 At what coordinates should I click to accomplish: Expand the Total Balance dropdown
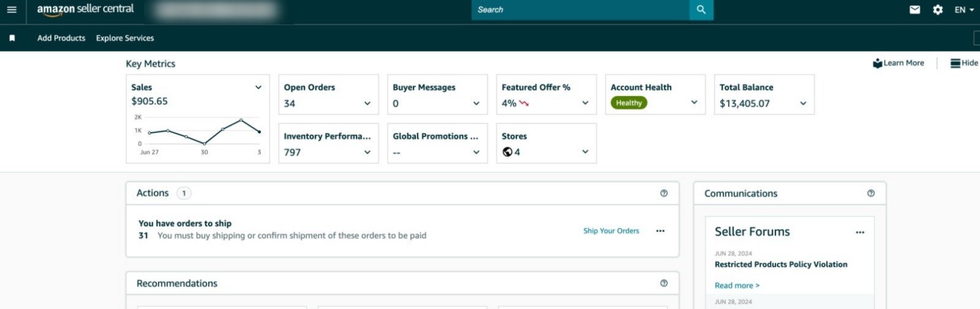(x=803, y=103)
